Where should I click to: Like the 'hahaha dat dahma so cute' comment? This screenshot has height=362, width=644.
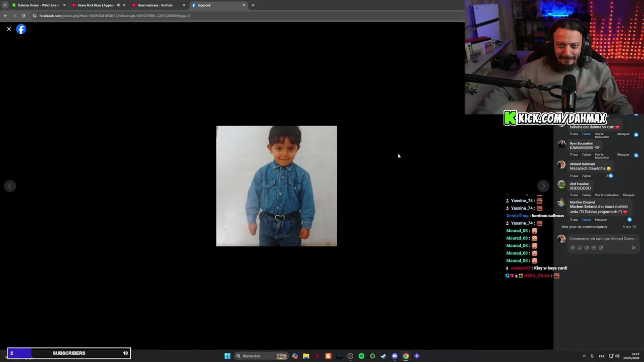[x=586, y=134]
